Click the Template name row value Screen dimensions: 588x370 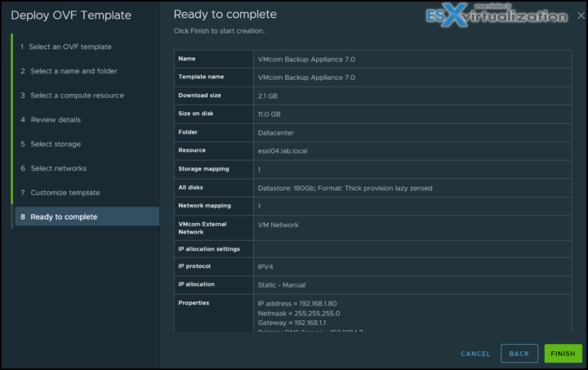coord(306,78)
